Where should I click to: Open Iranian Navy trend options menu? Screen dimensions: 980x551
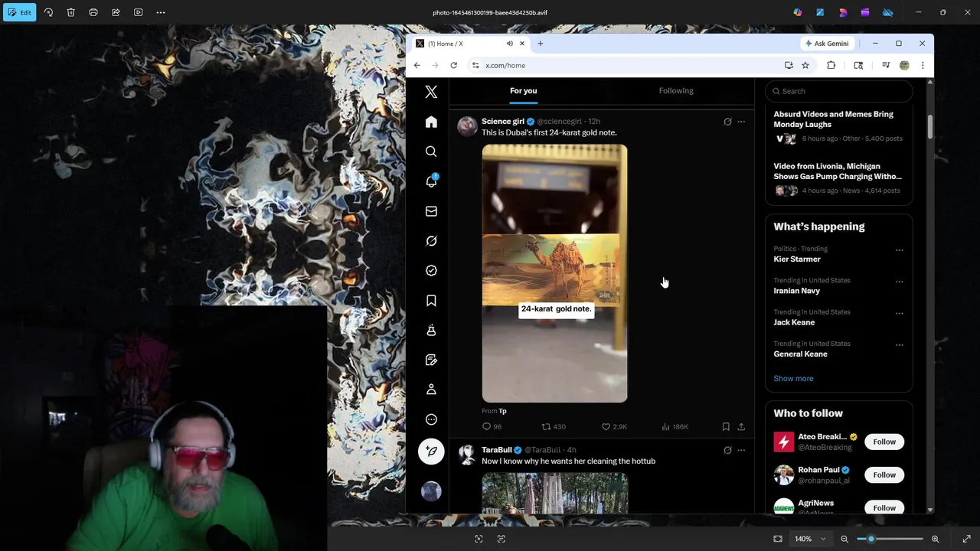(900, 282)
